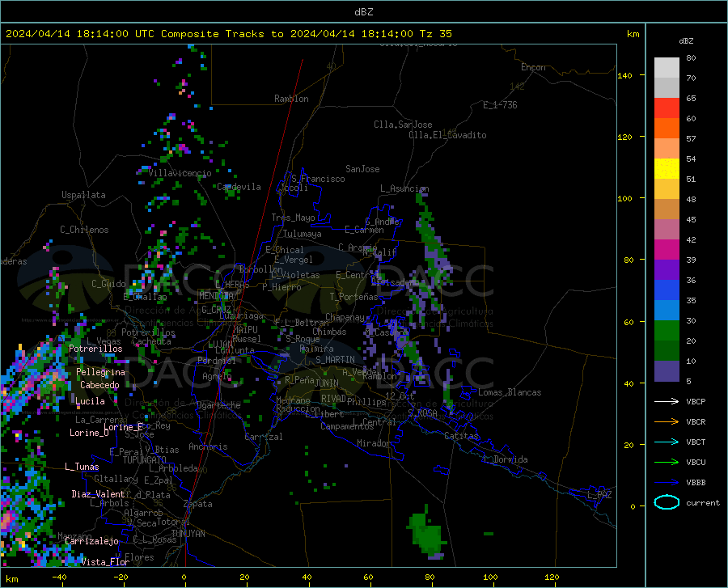The width and height of the screenshot is (728, 588).
Task: Select the yellow 51–54 dBZ swatch
Action: [x=667, y=169]
